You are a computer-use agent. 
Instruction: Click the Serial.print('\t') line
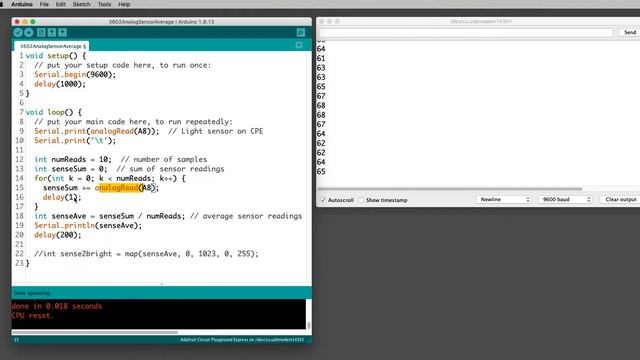[x=75, y=140]
